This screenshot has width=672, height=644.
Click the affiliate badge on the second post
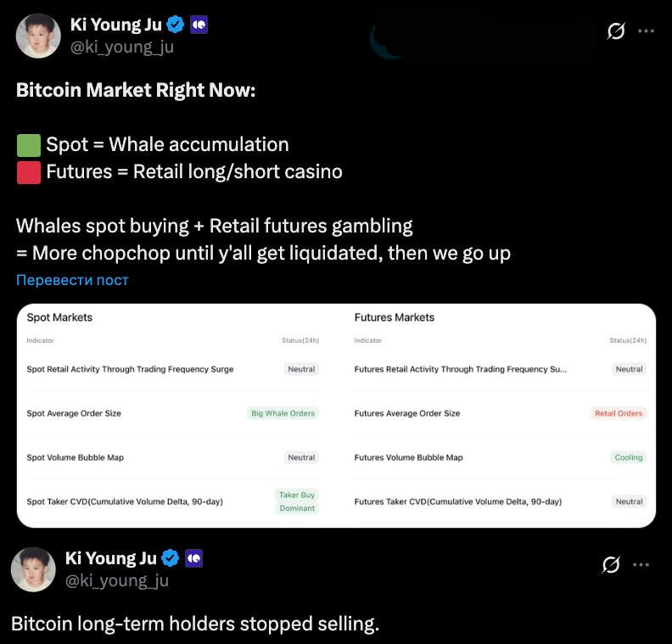(193, 557)
